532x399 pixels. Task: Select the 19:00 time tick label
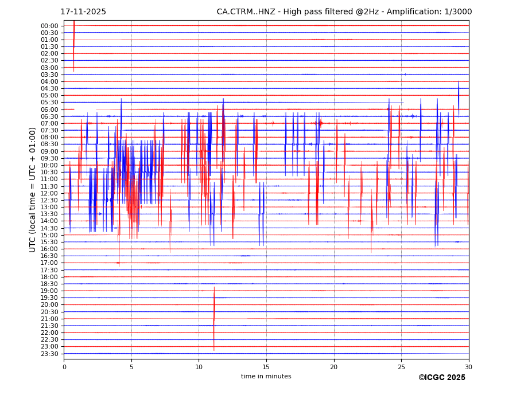click(x=49, y=291)
